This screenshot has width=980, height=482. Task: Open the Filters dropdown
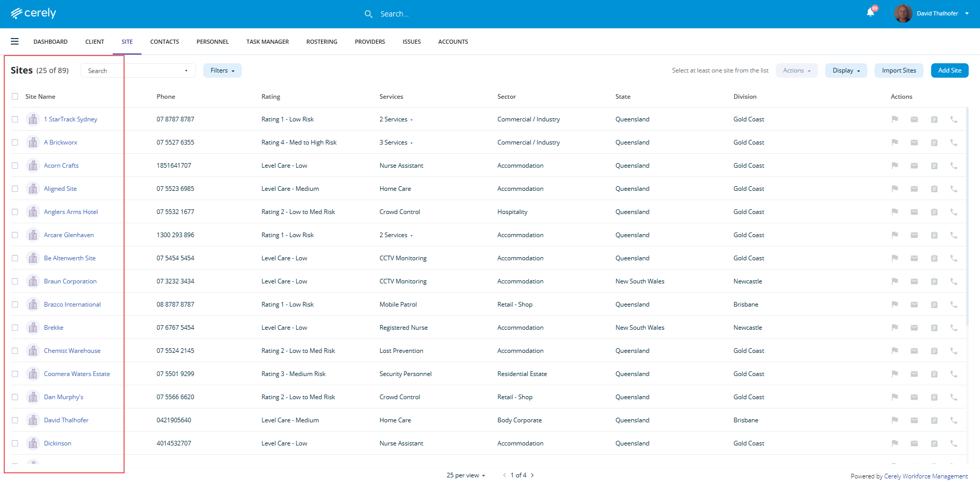[222, 70]
